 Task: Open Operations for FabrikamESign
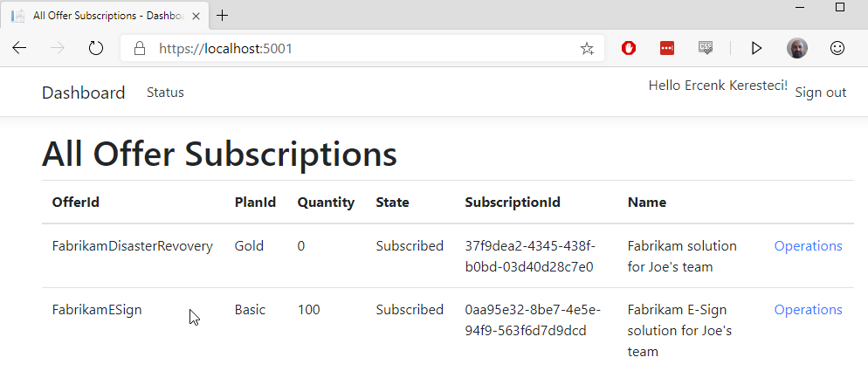click(x=809, y=309)
